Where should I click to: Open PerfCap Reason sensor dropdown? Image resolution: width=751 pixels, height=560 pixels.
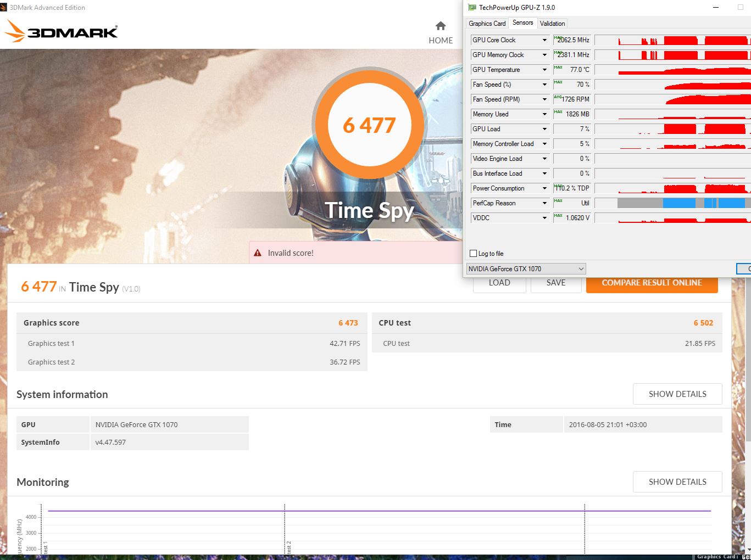pos(544,203)
